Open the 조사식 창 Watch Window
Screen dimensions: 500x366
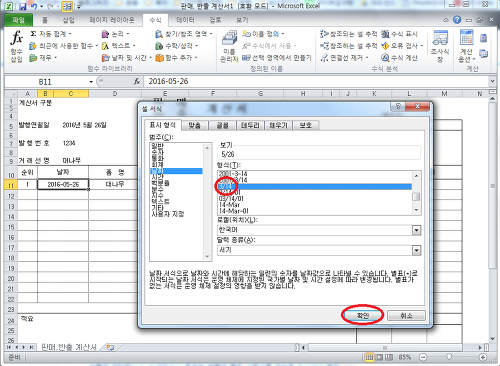coord(440,46)
